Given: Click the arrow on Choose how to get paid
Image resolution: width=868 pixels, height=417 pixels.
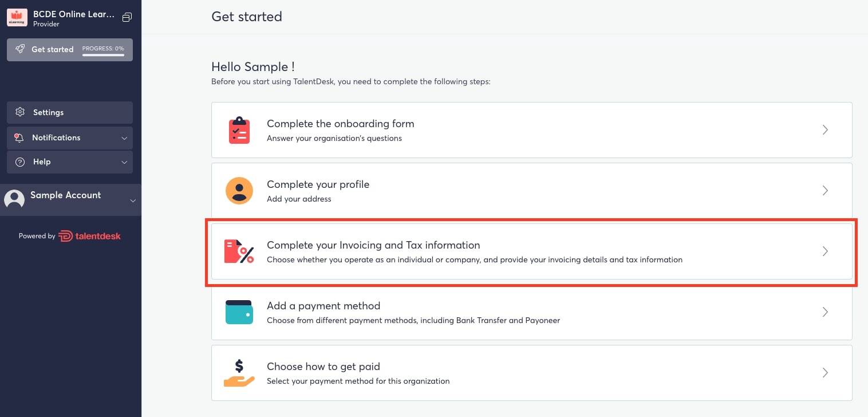Looking at the screenshot, I should 825,373.
